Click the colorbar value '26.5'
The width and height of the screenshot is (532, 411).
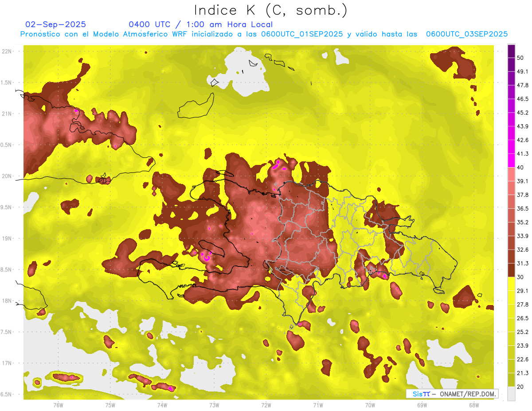523,318
